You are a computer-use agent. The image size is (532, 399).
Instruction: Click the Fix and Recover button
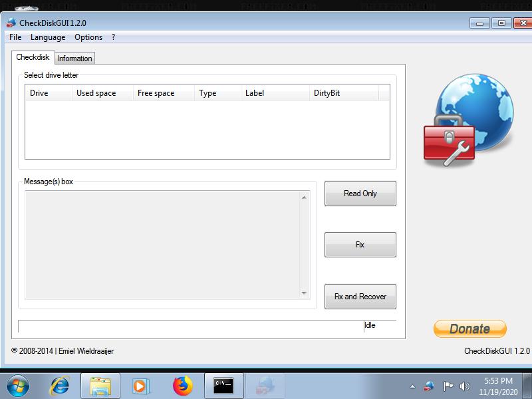tap(360, 297)
